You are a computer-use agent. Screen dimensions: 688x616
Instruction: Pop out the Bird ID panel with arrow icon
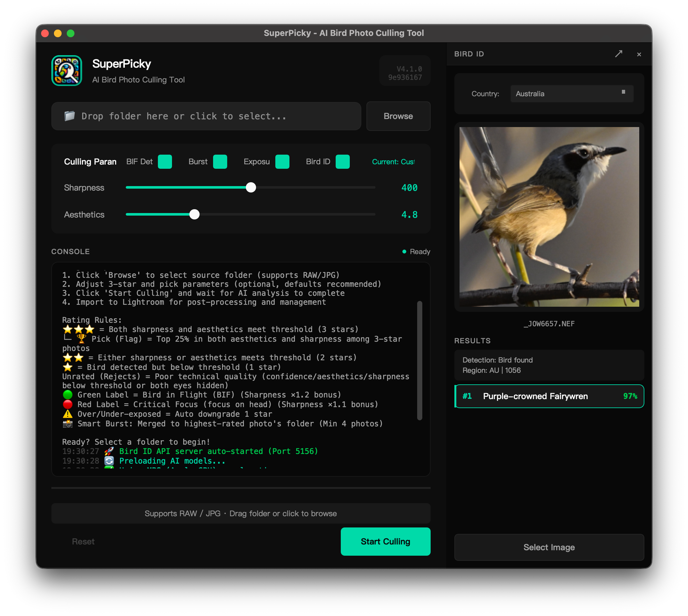(619, 54)
